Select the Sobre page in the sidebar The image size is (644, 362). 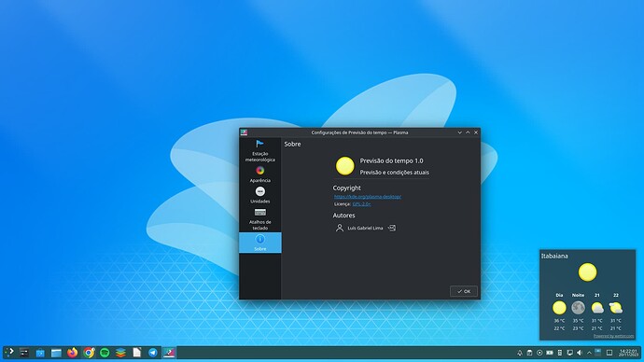tap(260, 243)
